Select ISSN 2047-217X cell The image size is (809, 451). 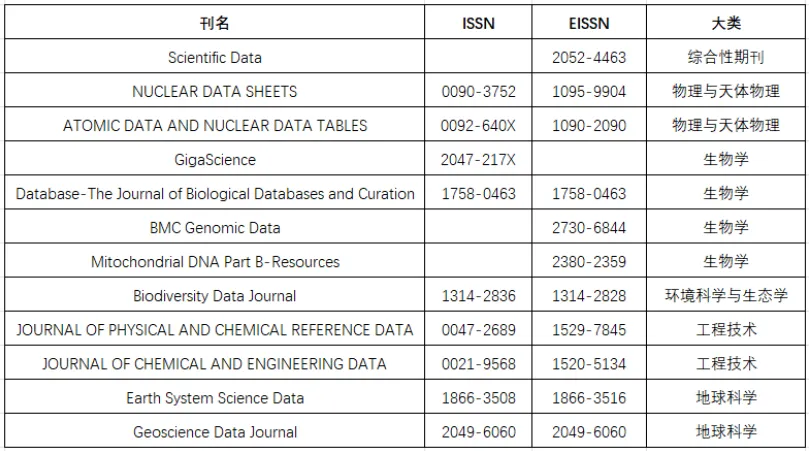478,158
